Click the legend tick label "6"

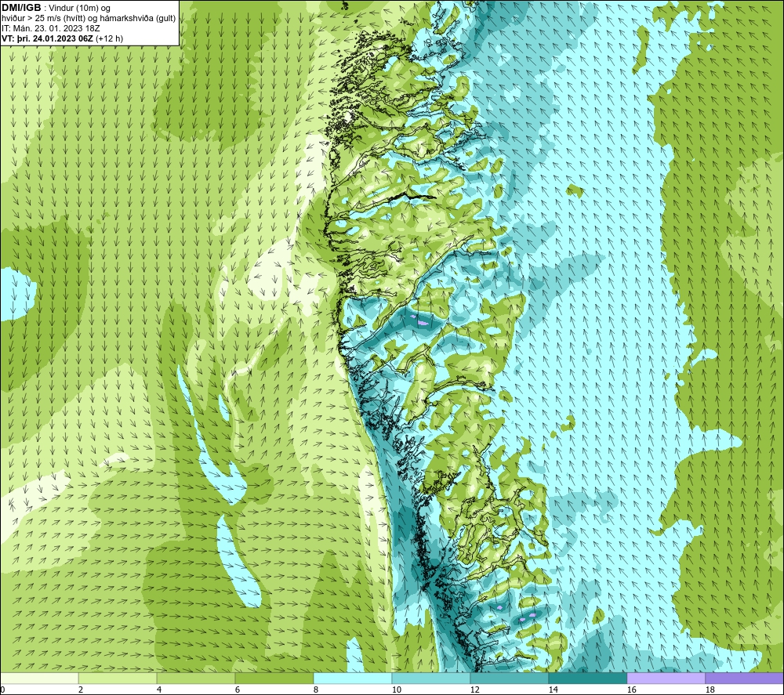(236, 690)
